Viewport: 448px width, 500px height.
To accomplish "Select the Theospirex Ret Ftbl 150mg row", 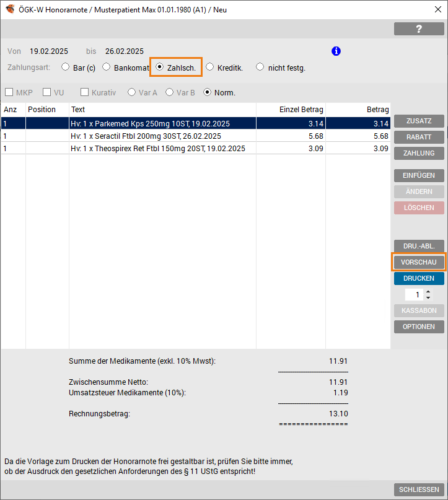I will click(196, 149).
